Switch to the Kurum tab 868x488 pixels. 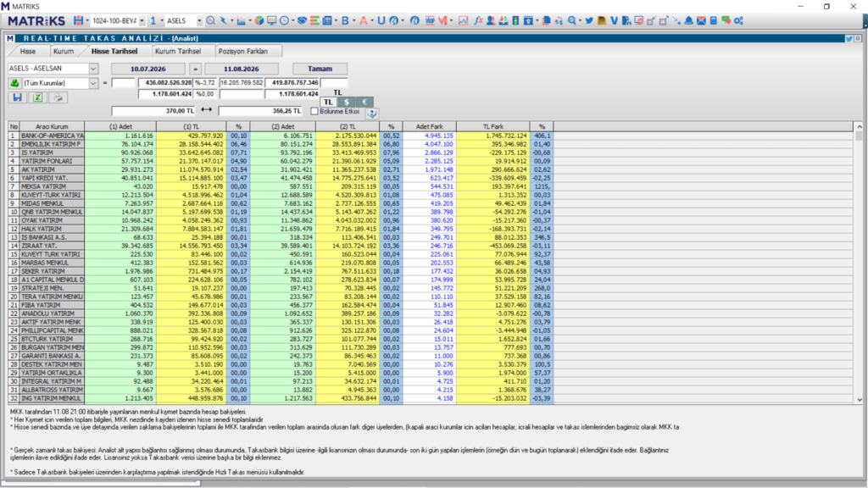pyautogui.click(x=64, y=51)
